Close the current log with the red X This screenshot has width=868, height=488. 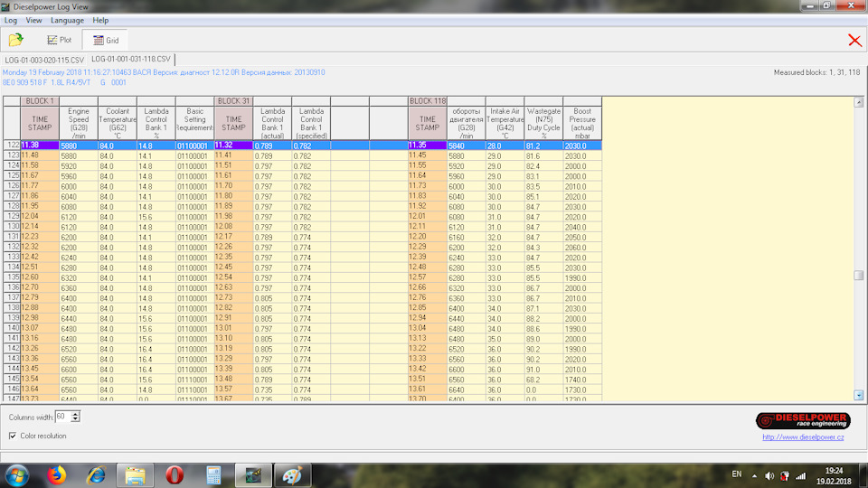854,41
